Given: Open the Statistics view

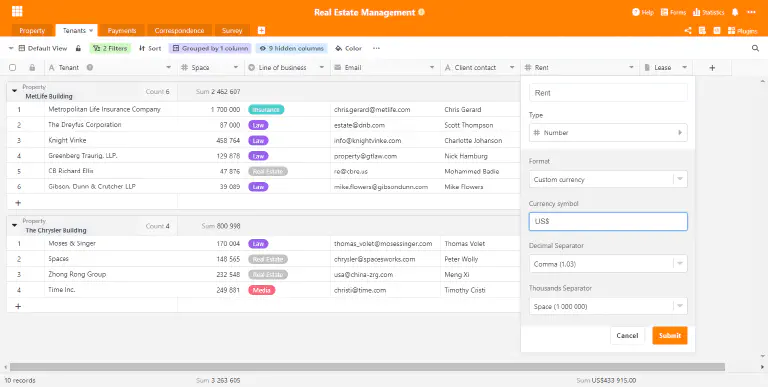Looking at the screenshot, I should pos(709,12).
